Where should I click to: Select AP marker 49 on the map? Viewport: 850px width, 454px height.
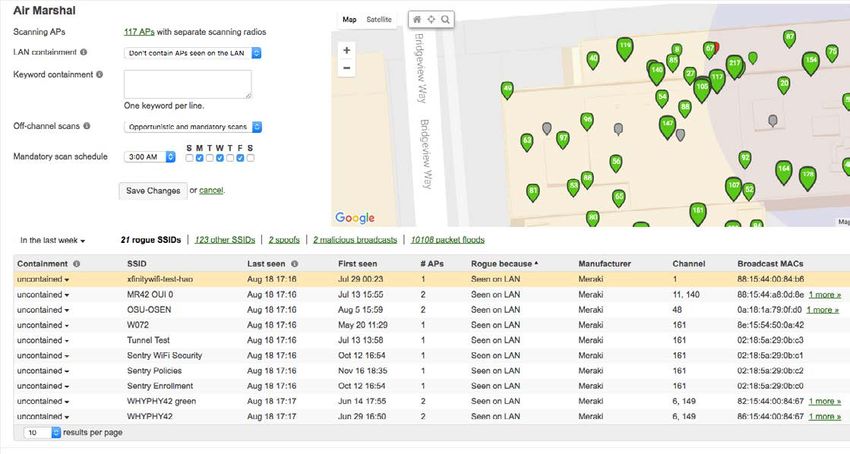507,89
